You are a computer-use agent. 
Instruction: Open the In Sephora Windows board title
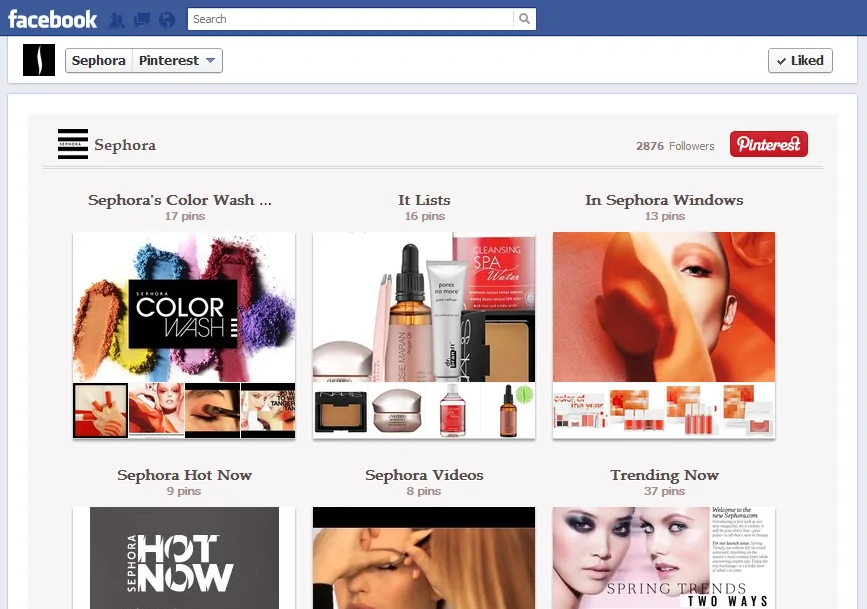tap(664, 200)
